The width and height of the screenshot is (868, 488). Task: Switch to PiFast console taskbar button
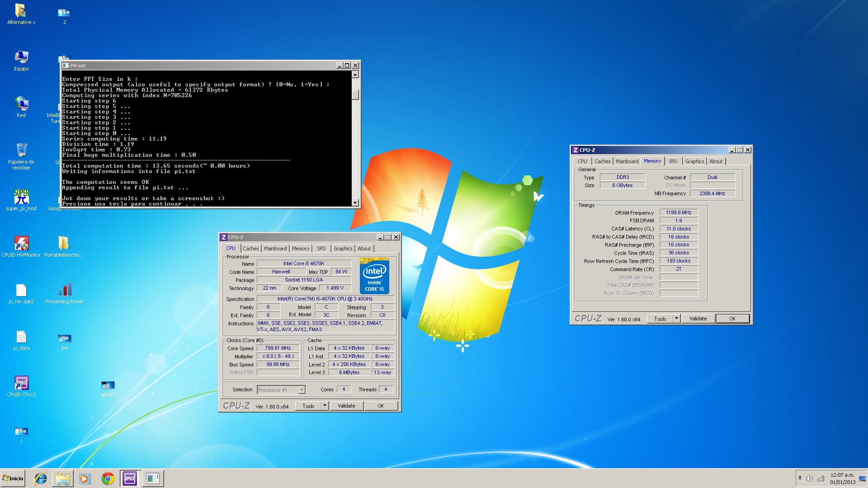(x=153, y=479)
